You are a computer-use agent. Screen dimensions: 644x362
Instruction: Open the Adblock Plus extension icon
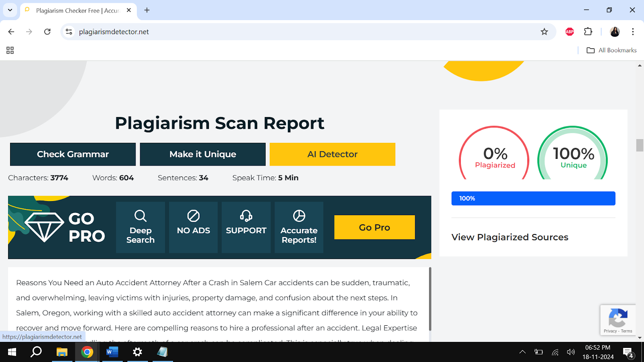pos(570,32)
